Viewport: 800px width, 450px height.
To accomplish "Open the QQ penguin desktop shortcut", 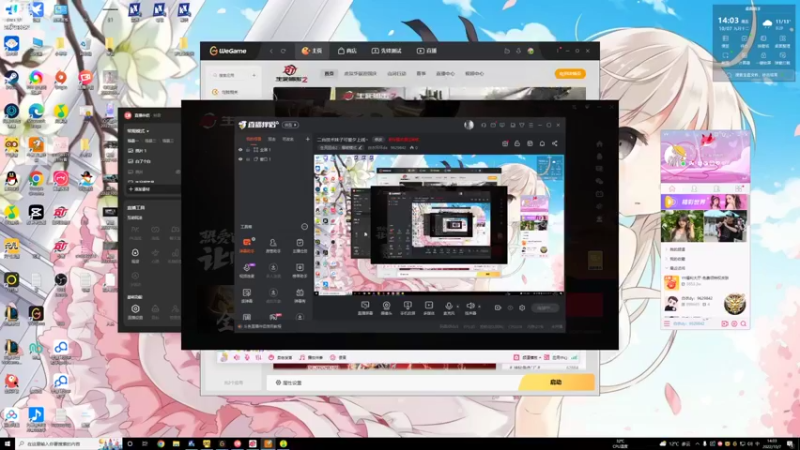I will [x=11, y=181].
